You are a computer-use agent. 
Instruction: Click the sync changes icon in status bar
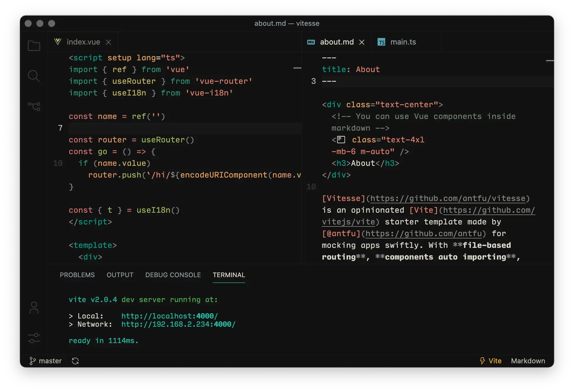pos(75,361)
